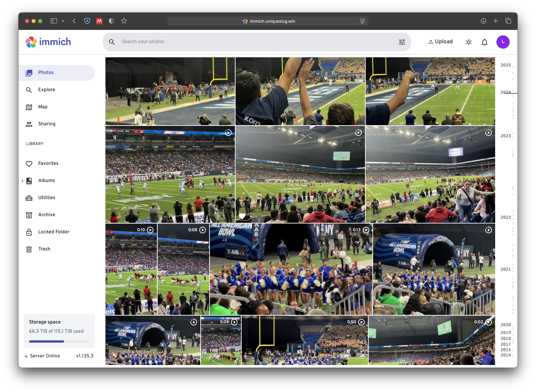Viewport: 536px width, 392px height.
Task: Go back with the browser back arrow
Action: coord(74,21)
